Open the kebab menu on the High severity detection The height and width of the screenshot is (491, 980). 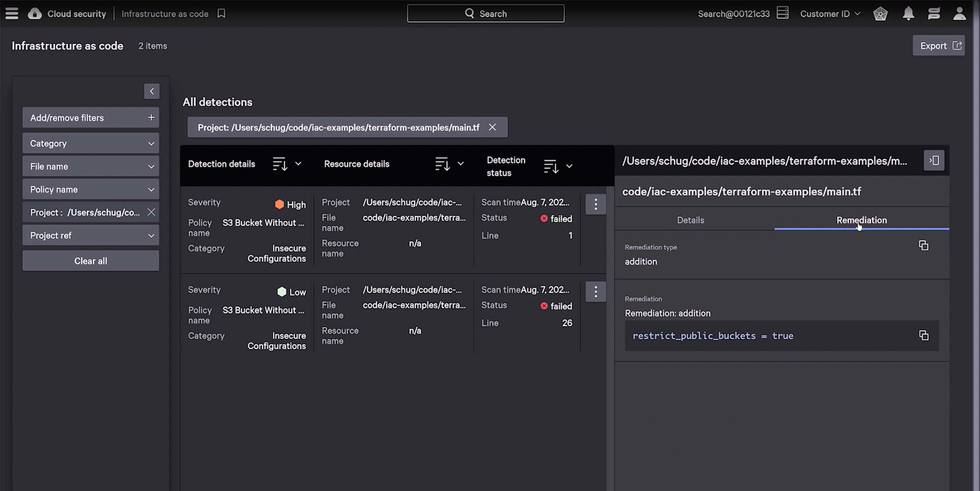point(596,205)
